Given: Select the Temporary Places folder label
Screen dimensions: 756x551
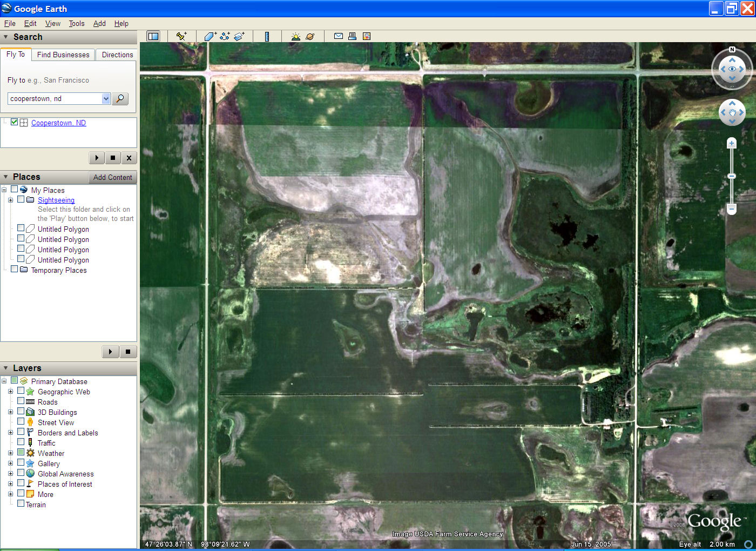Looking at the screenshot, I should [59, 270].
